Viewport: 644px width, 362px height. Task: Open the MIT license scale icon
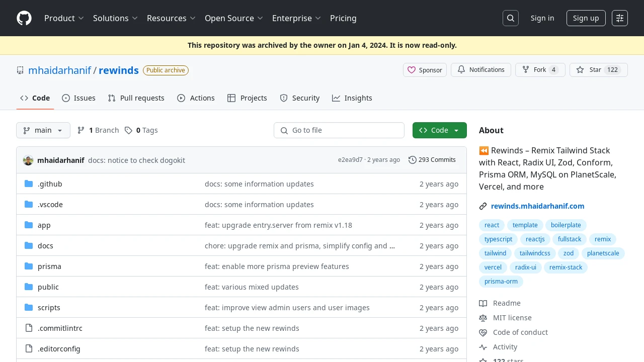tap(483, 318)
